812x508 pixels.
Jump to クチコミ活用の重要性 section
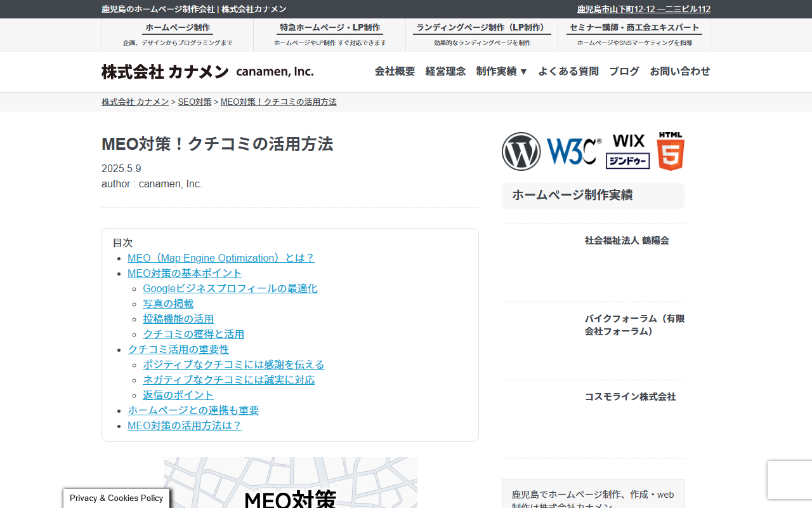178,349
